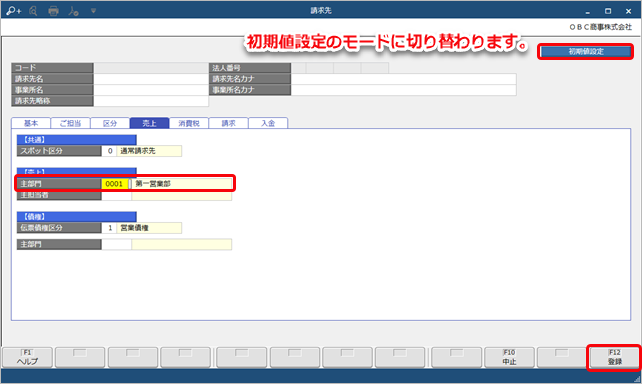Select the 売上 tab
The image size is (642, 384).
click(x=149, y=123)
